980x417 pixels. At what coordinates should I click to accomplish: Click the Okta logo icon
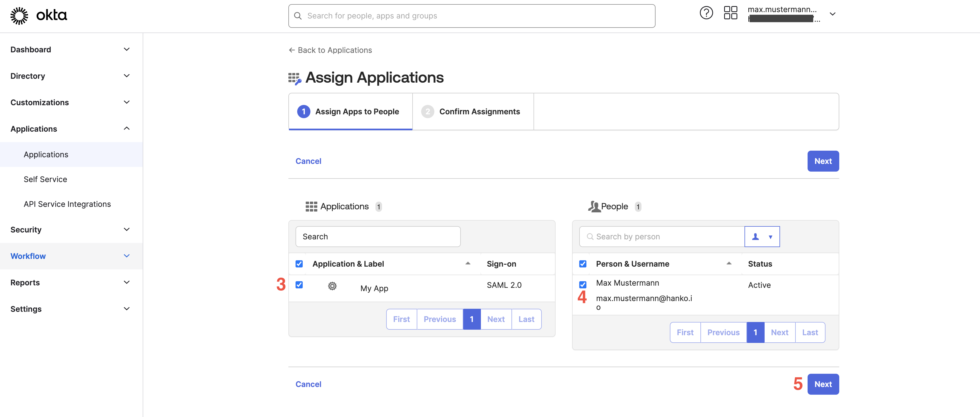click(x=19, y=16)
